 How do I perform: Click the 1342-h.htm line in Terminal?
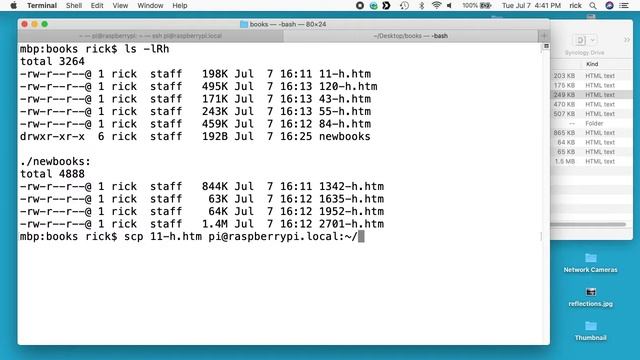[x=202, y=187]
